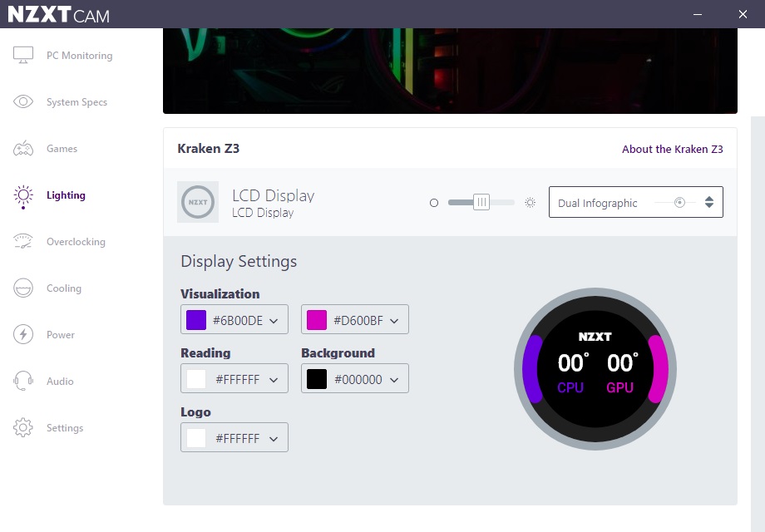Click the Cooling icon in sidebar
This screenshot has width=765, height=532.
(x=23, y=288)
